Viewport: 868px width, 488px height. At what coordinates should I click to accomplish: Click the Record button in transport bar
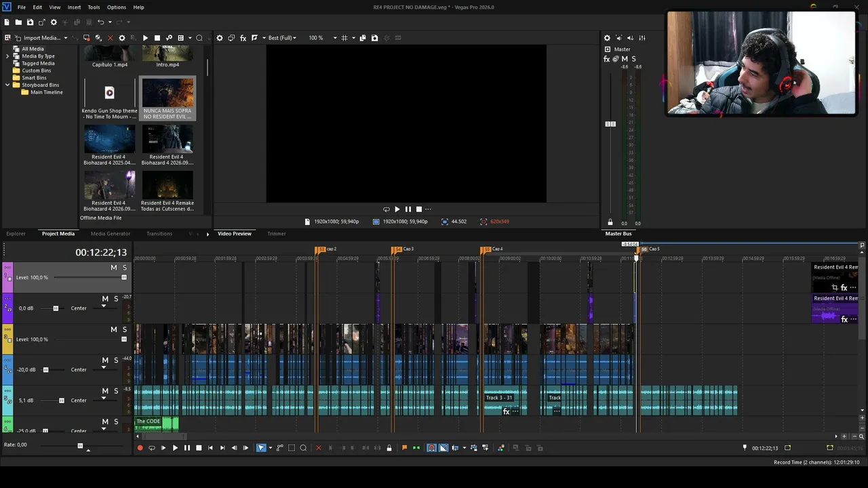tap(140, 448)
